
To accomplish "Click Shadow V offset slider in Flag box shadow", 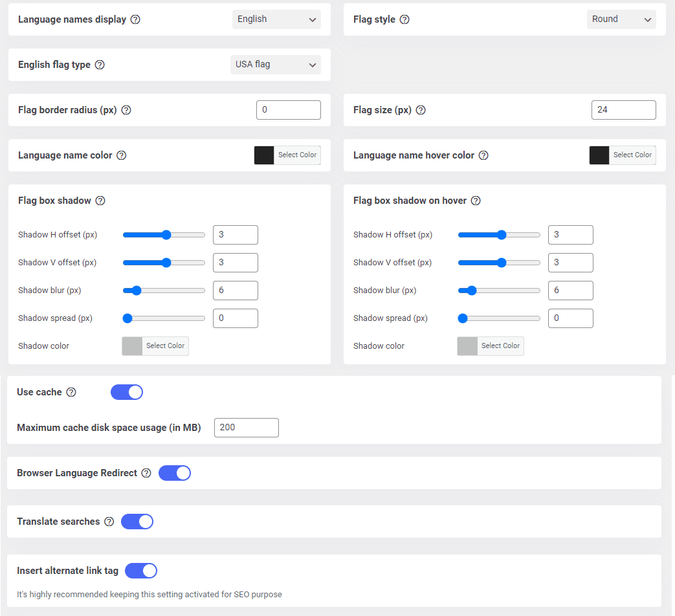I will click(x=164, y=263).
